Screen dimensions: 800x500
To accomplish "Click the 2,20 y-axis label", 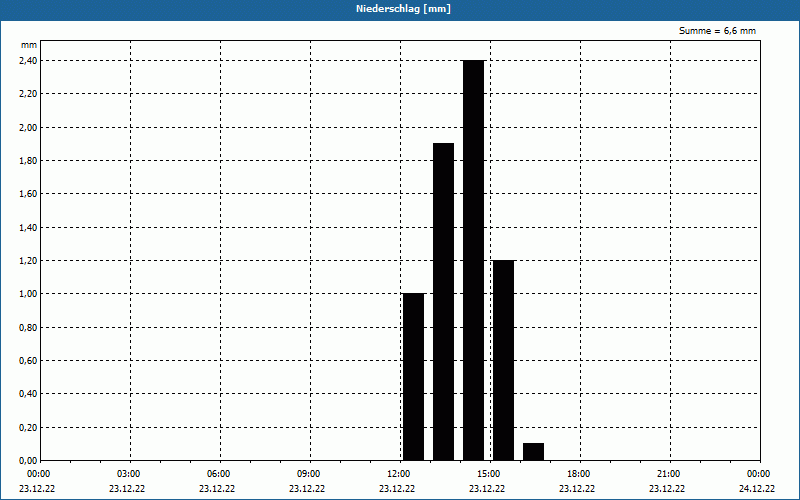I will [28, 94].
